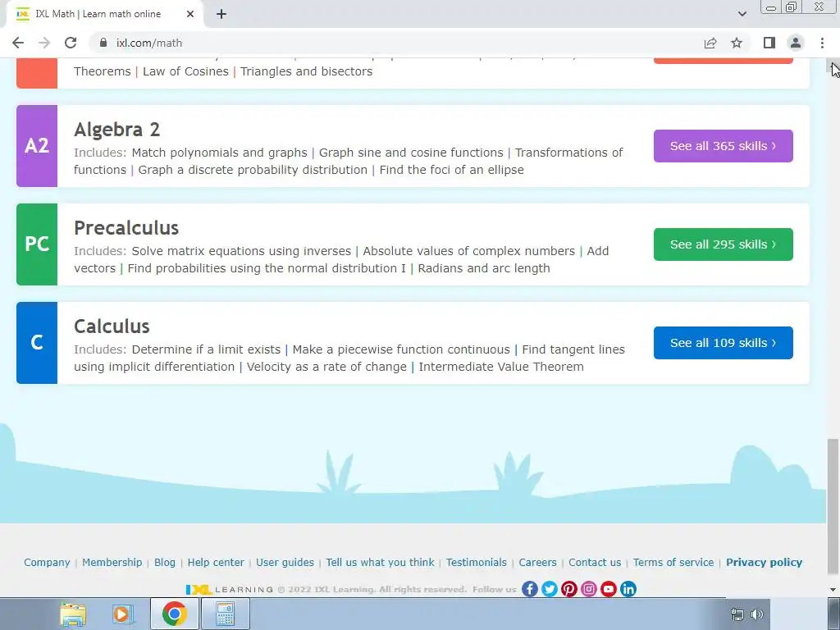Screen dimensions: 840x630
Task: Open the browser side panel icon
Action: (769, 43)
